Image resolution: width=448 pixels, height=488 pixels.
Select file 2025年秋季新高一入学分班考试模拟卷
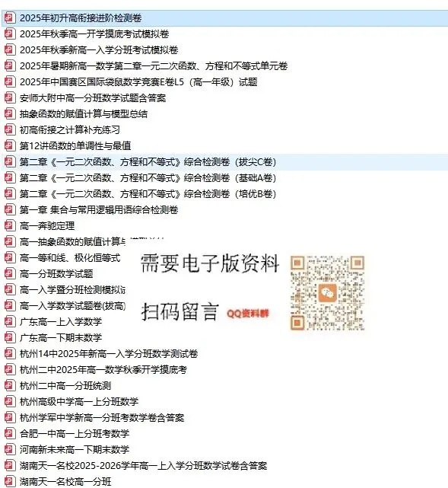click(99, 49)
